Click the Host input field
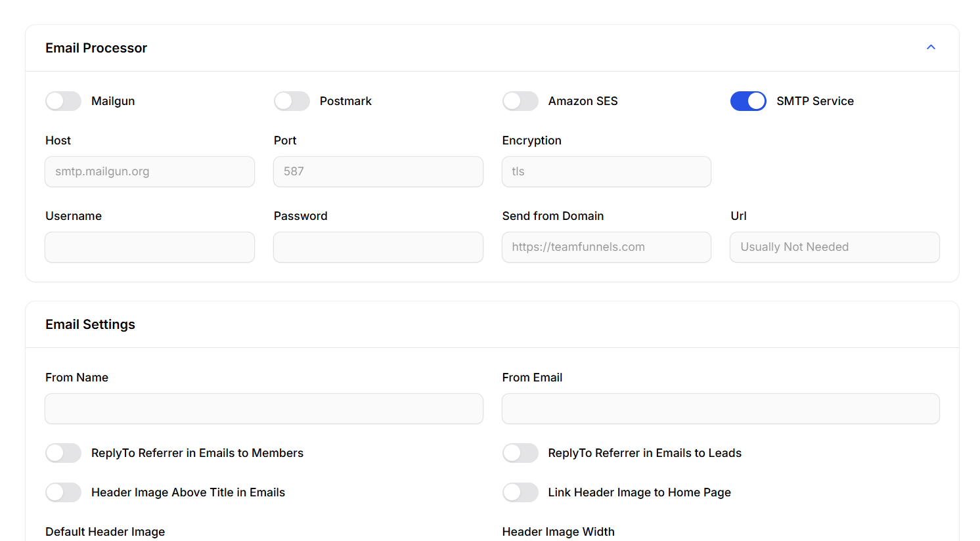Screen dimensions: 980x541 [x=150, y=171]
